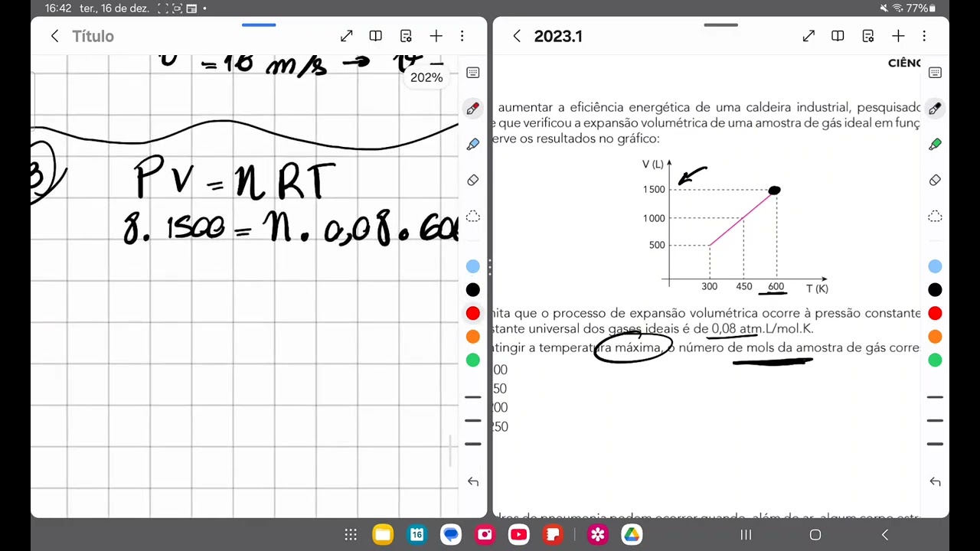Choose the bottom pen thickness line in Título window
The height and width of the screenshot is (551, 980).
coord(473,444)
